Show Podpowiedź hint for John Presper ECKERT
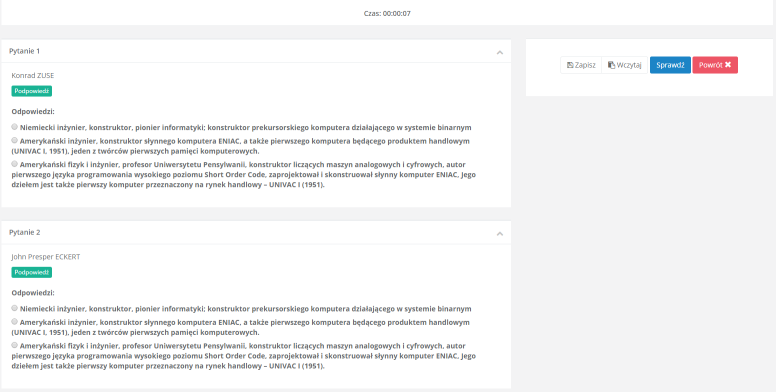The image size is (776, 392). (32, 272)
